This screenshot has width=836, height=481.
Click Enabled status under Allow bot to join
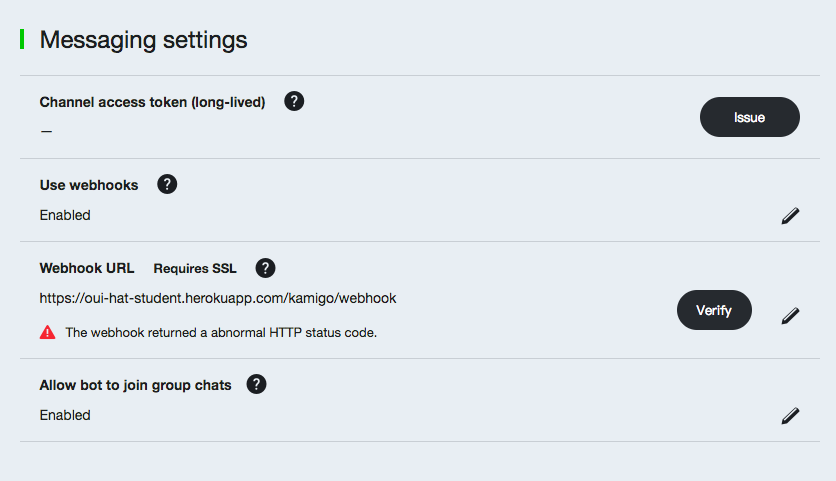(65, 415)
